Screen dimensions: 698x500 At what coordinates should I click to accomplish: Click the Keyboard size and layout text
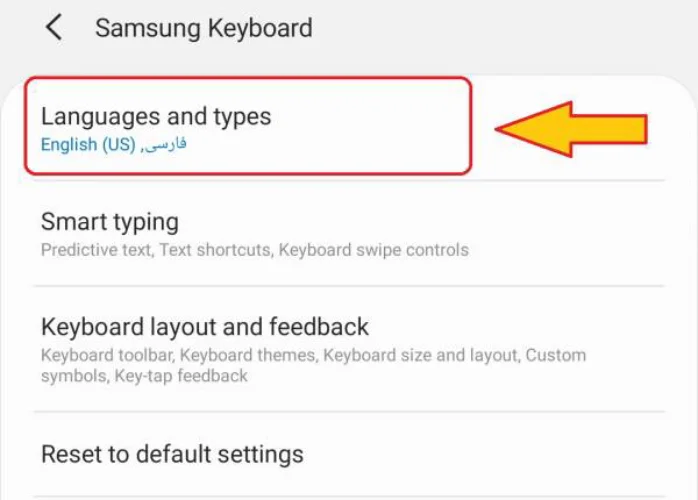[418, 355]
